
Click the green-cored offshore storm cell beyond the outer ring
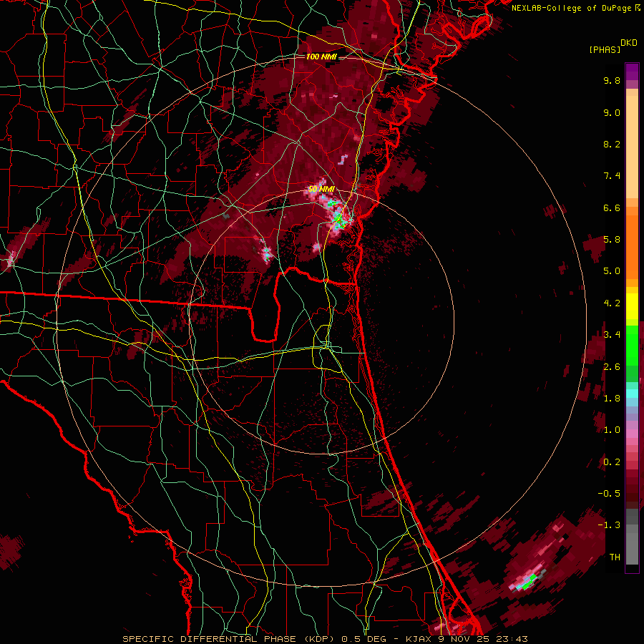[x=528, y=582]
